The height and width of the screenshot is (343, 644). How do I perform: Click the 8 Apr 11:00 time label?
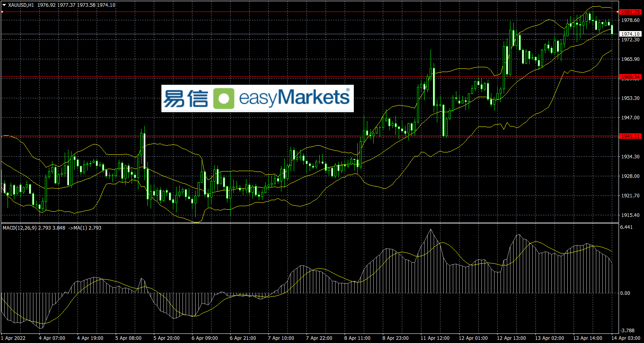pos(357,338)
